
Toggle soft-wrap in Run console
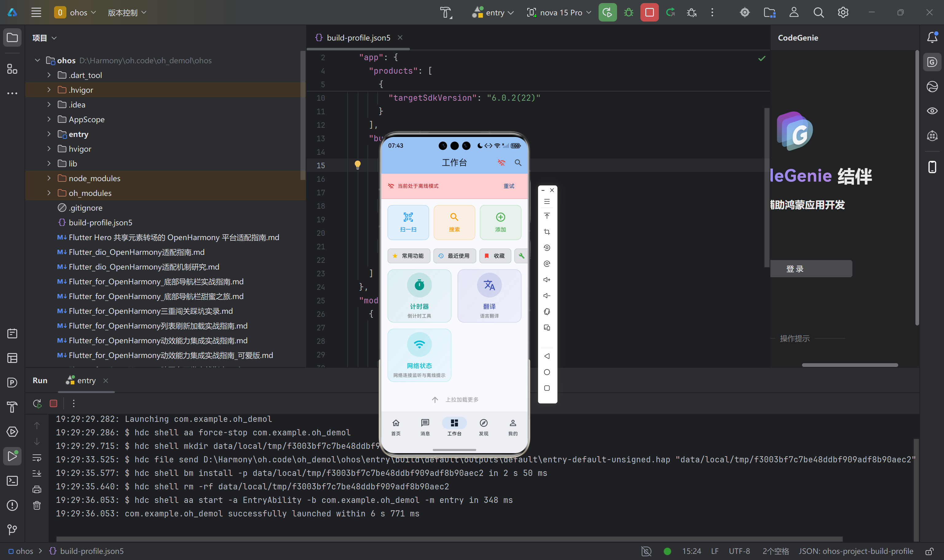(37, 458)
